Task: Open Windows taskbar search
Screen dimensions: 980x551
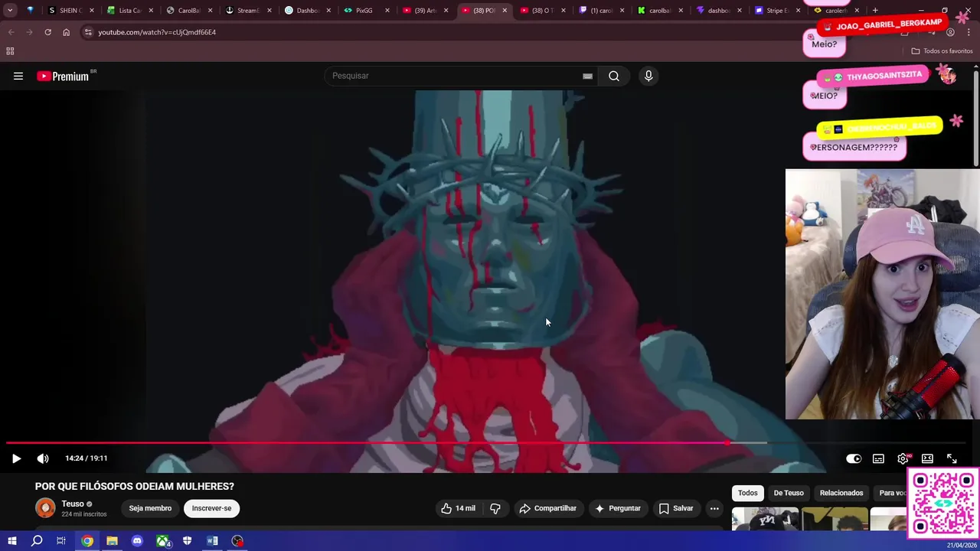Action: [37, 541]
